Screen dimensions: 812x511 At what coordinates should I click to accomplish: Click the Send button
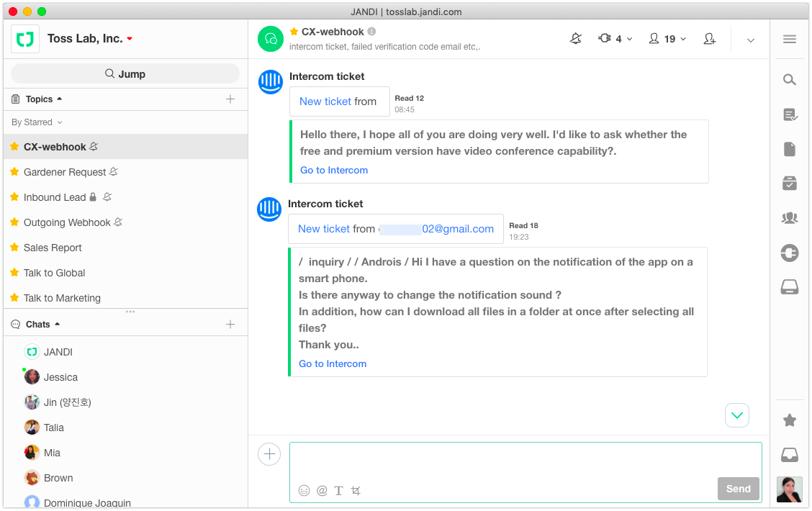[x=738, y=489]
